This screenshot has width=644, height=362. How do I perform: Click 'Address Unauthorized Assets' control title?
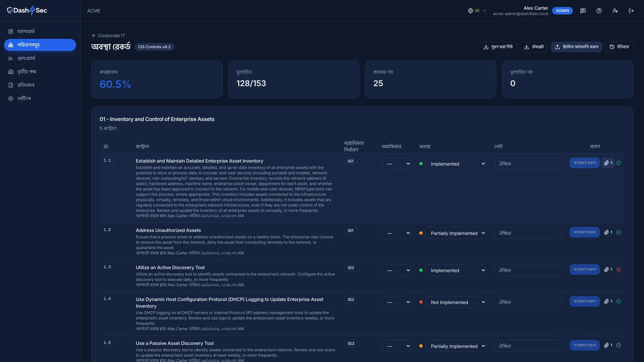point(168,230)
